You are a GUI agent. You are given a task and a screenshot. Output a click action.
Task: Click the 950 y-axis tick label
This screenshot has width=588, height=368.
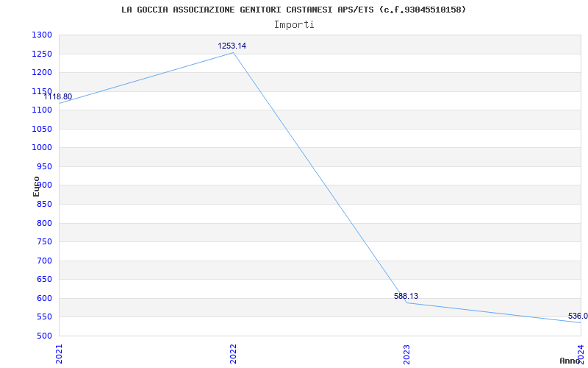point(44,167)
